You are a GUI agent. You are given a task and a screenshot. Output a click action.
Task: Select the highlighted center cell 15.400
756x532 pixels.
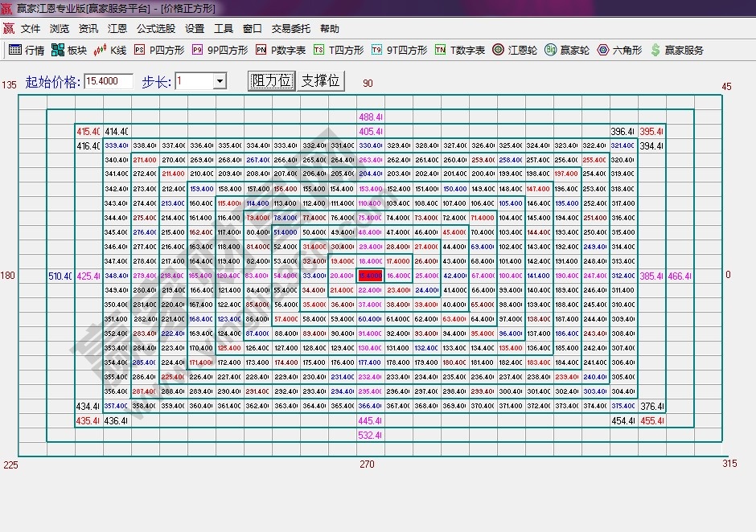370,276
